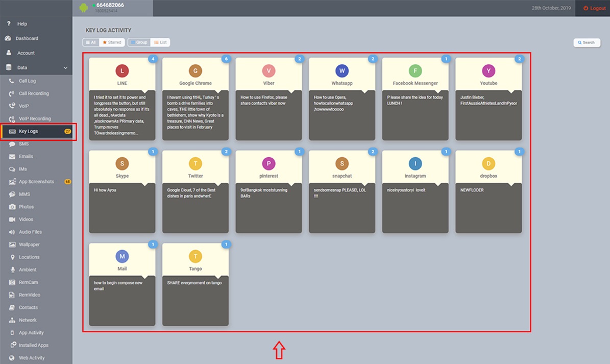This screenshot has width=610, height=364.
Task: Click the Photos camera icon in sidebar
Action: coord(12,207)
